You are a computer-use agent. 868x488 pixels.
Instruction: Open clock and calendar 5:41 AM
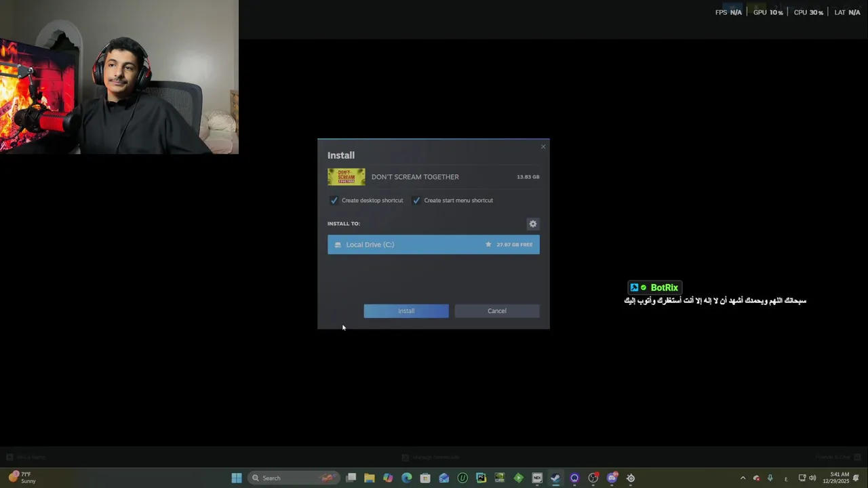coord(835,478)
